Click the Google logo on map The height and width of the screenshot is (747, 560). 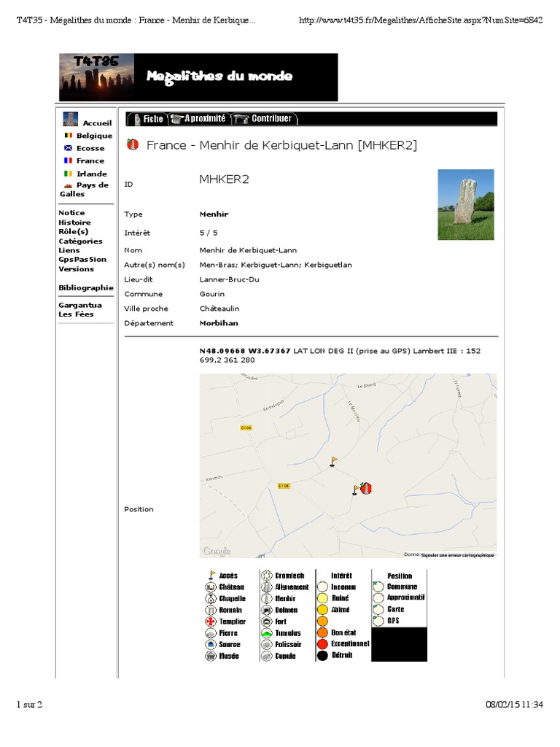[x=216, y=551]
